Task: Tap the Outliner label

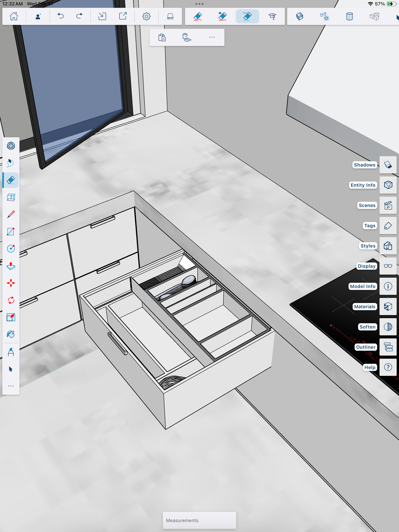Action: pos(366,347)
